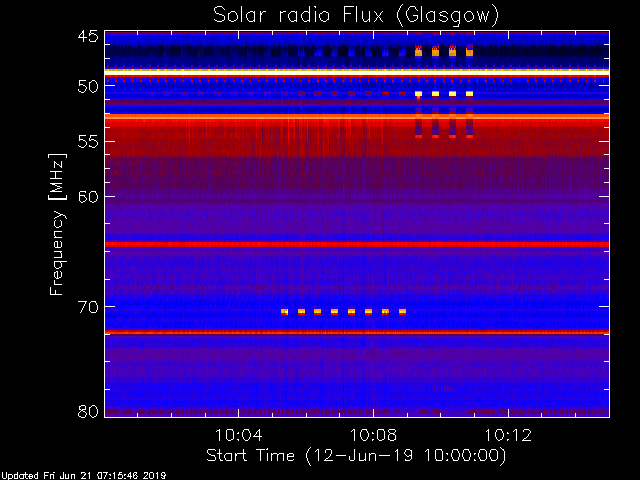Click the last yellow burst marker near 70 MHz

pyautogui.click(x=402, y=312)
